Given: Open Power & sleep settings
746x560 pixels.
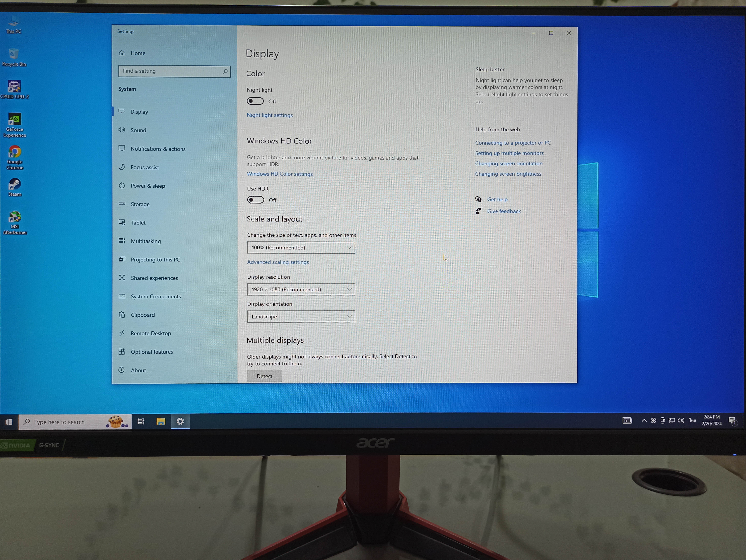Looking at the screenshot, I should pos(174,186).
